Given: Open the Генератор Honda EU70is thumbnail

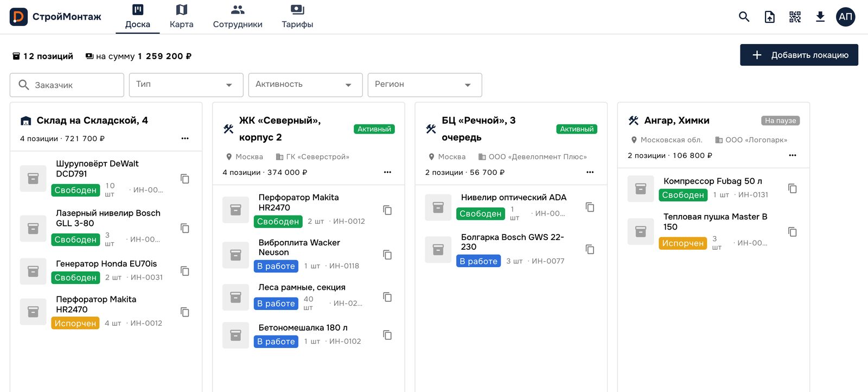Looking at the screenshot, I should [33, 271].
